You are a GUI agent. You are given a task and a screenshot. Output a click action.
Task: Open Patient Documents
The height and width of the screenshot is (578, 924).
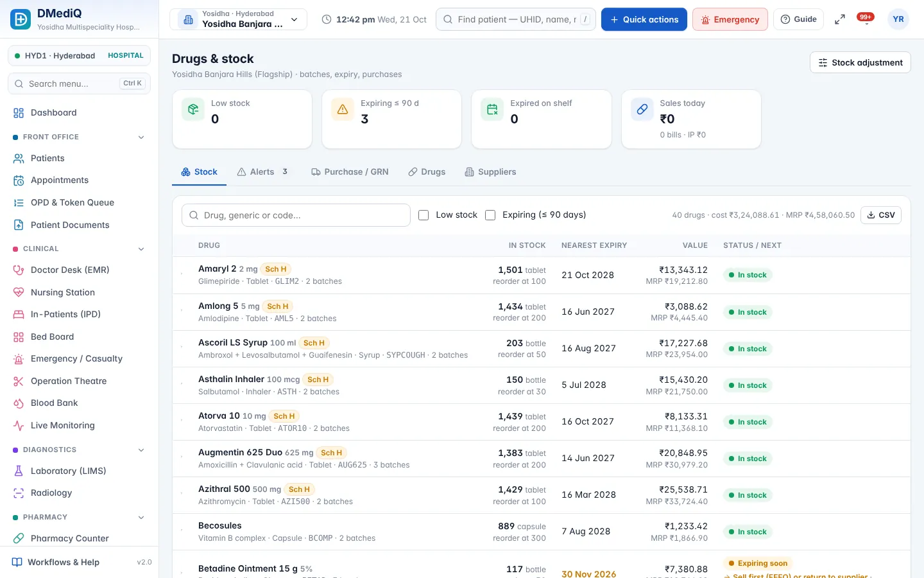(79, 225)
